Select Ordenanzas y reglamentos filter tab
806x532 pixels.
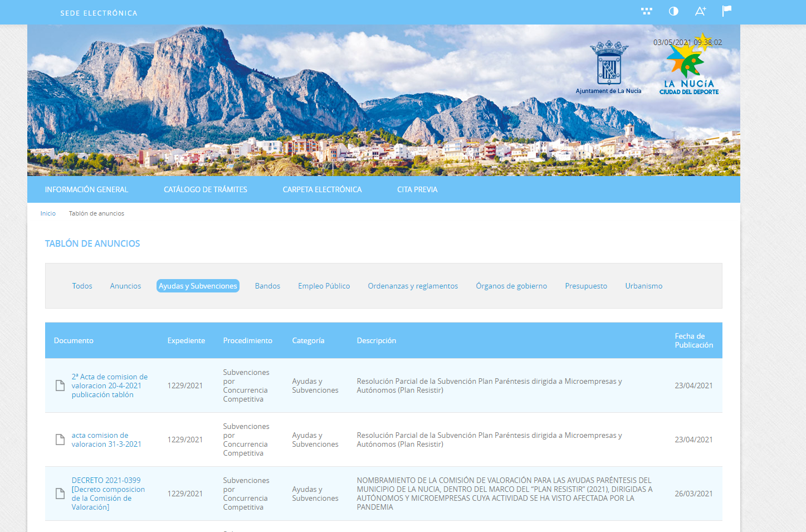point(413,286)
